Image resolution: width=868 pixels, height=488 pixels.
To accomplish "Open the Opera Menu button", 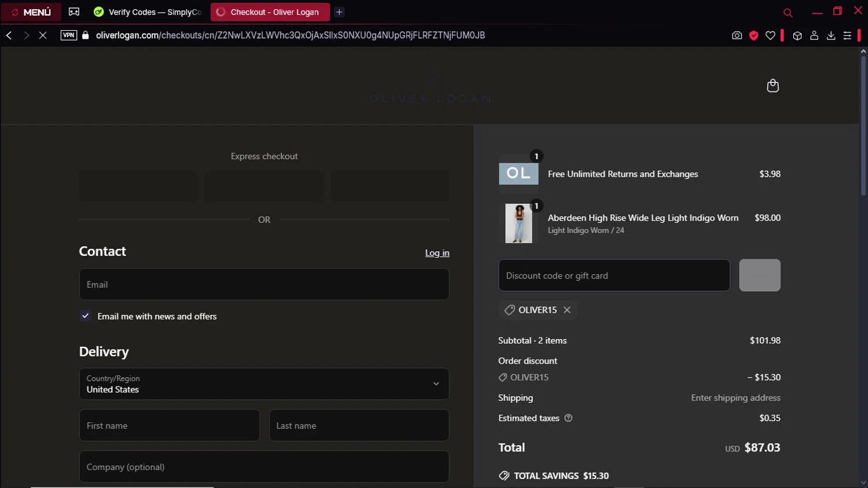I will (31, 12).
